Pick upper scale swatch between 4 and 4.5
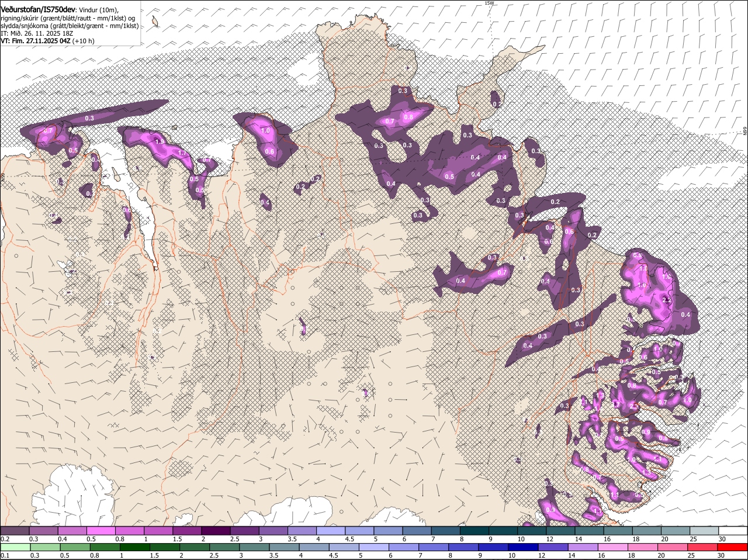Image resolution: width=748 pixels, height=560 pixels. click(x=330, y=530)
